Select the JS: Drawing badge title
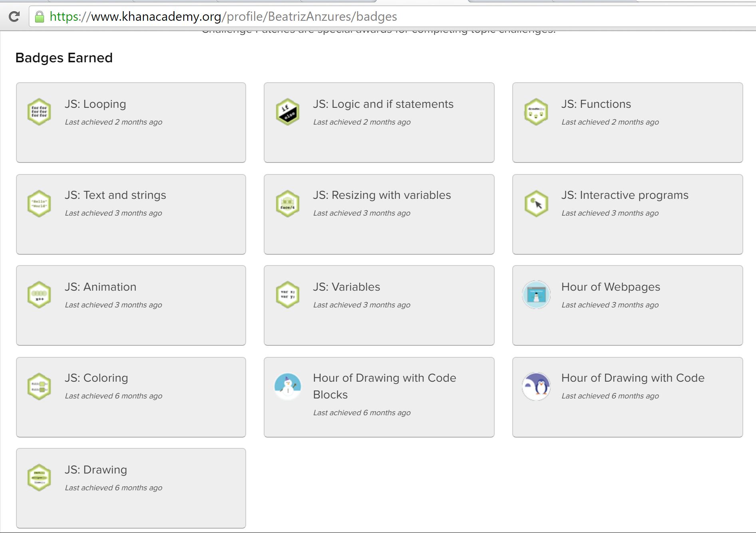The height and width of the screenshot is (533, 756). pos(96,470)
